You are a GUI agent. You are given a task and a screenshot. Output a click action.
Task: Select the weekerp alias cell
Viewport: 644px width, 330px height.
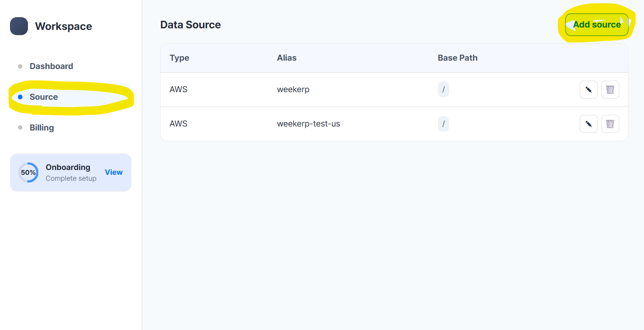[x=293, y=89]
